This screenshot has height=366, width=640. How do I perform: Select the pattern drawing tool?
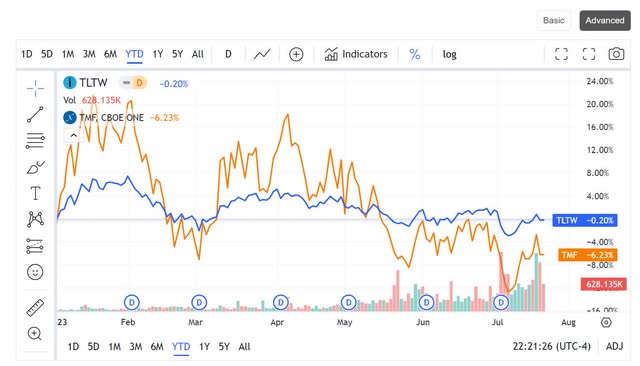35,219
